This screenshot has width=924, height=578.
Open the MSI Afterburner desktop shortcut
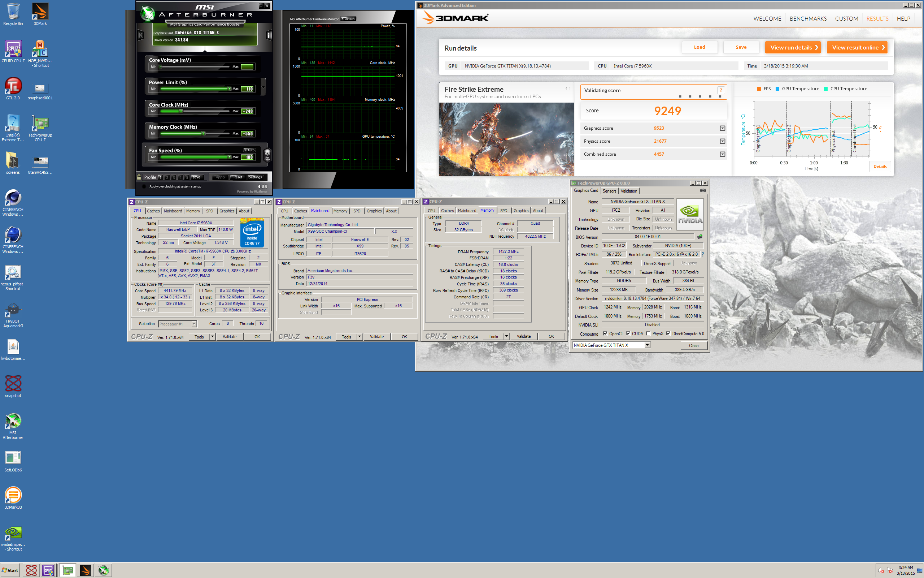coord(13,426)
